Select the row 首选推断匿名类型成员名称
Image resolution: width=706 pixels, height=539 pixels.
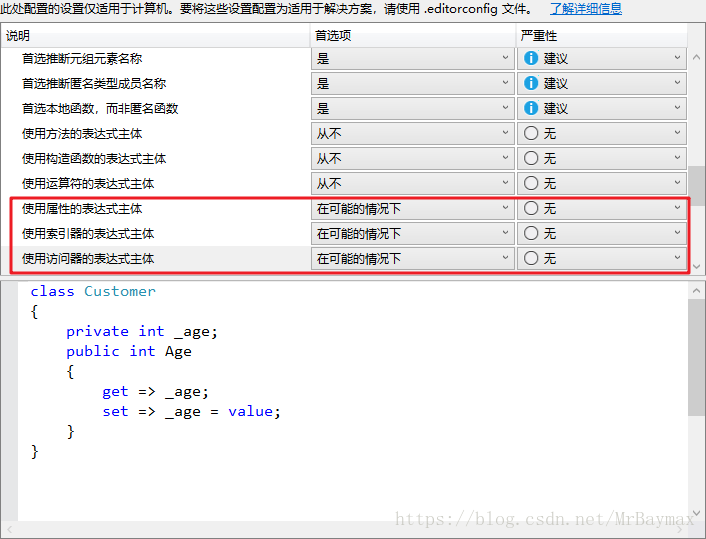click(94, 83)
